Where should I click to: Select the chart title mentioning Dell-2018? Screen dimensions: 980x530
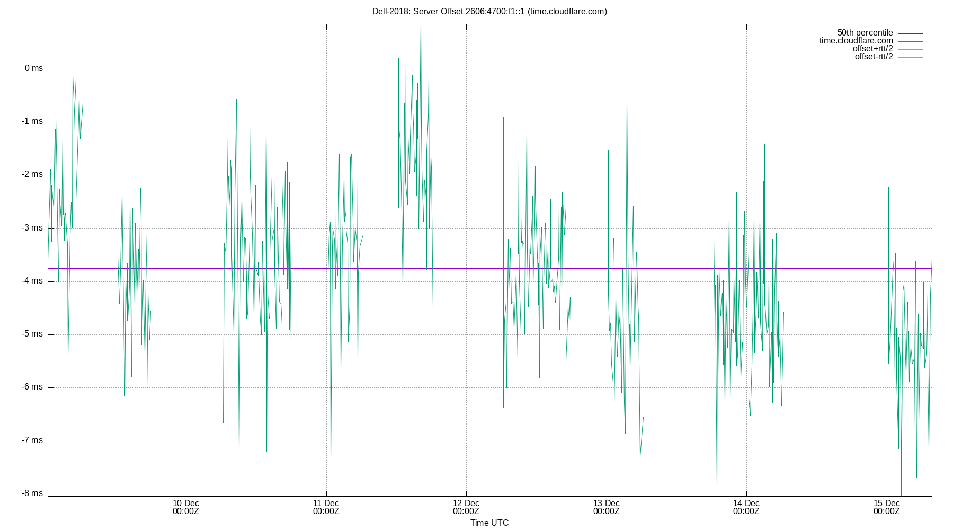point(490,11)
